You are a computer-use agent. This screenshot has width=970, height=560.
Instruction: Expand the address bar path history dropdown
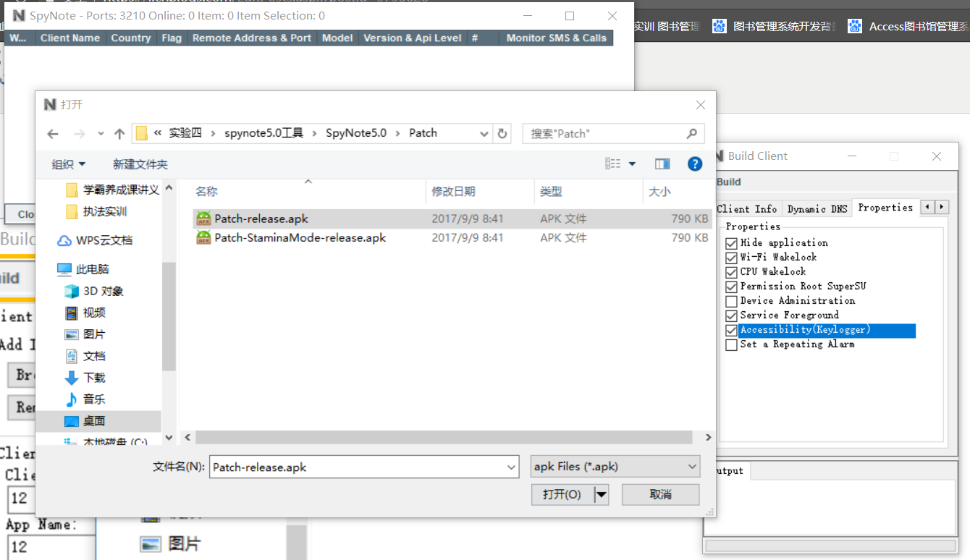[484, 133]
